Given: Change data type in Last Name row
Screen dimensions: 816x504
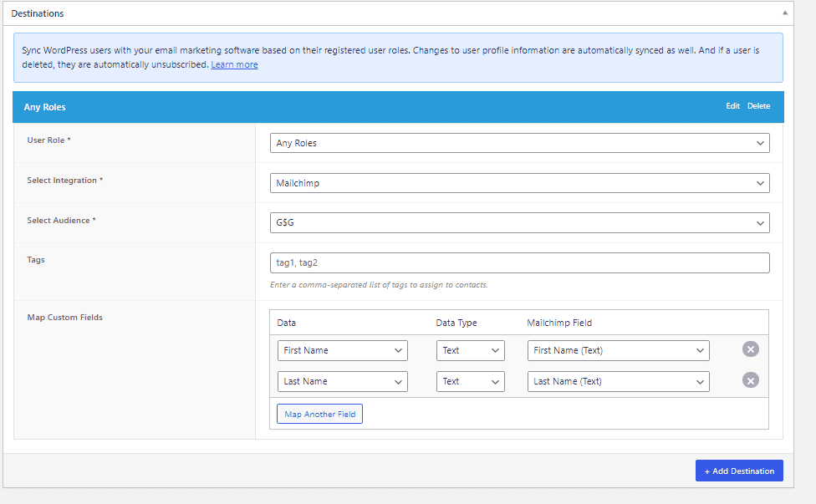Looking at the screenshot, I should [x=471, y=382].
